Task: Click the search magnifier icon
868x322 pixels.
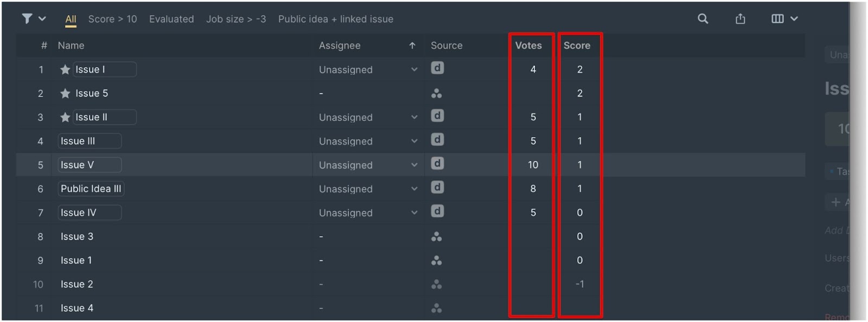Action: tap(703, 19)
